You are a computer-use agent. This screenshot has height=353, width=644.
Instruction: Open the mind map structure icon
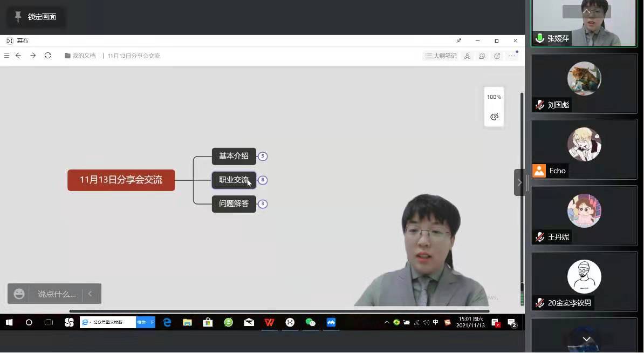(467, 56)
